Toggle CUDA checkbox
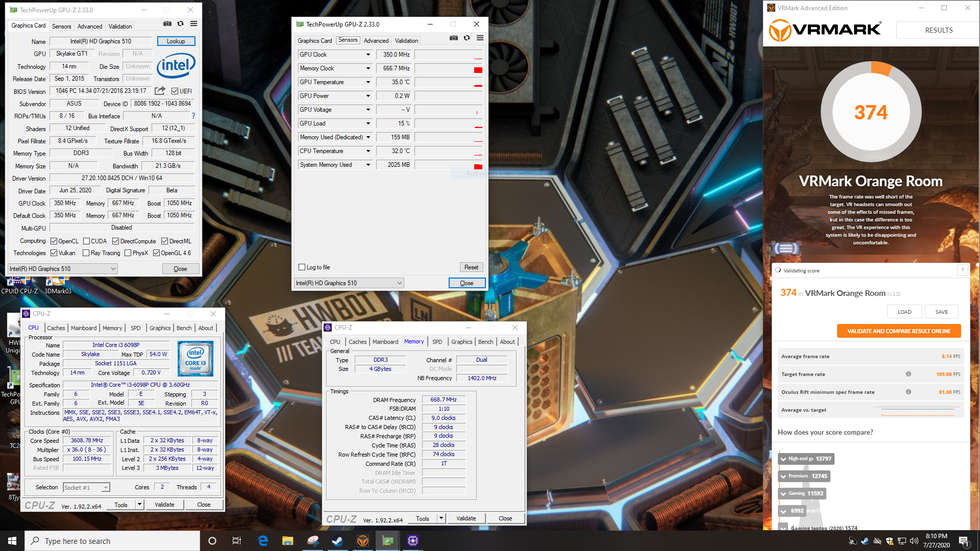The image size is (980, 551). (x=86, y=241)
